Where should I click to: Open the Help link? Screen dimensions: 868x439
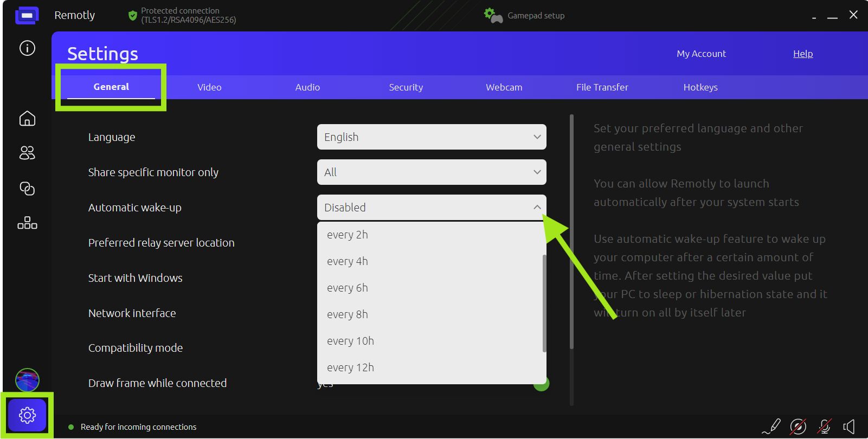(802, 54)
